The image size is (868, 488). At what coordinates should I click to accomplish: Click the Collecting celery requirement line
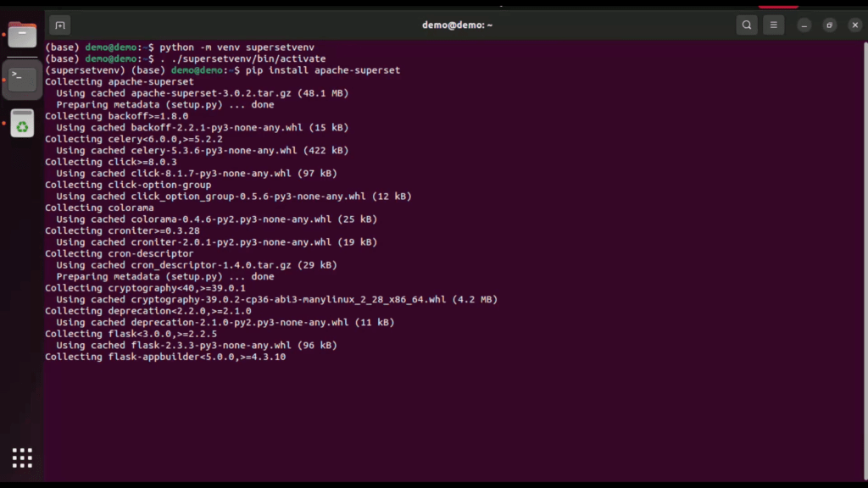(134, 139)
